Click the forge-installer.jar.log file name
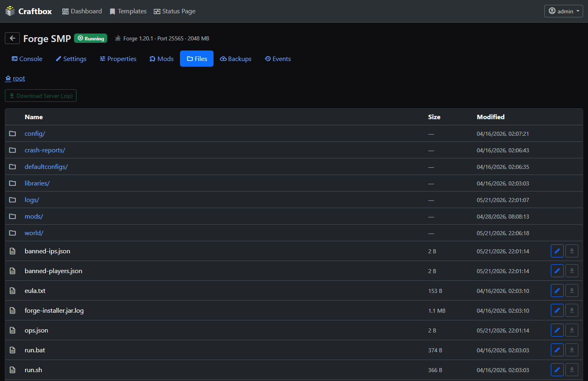588x381 pixels. point(54,310)
